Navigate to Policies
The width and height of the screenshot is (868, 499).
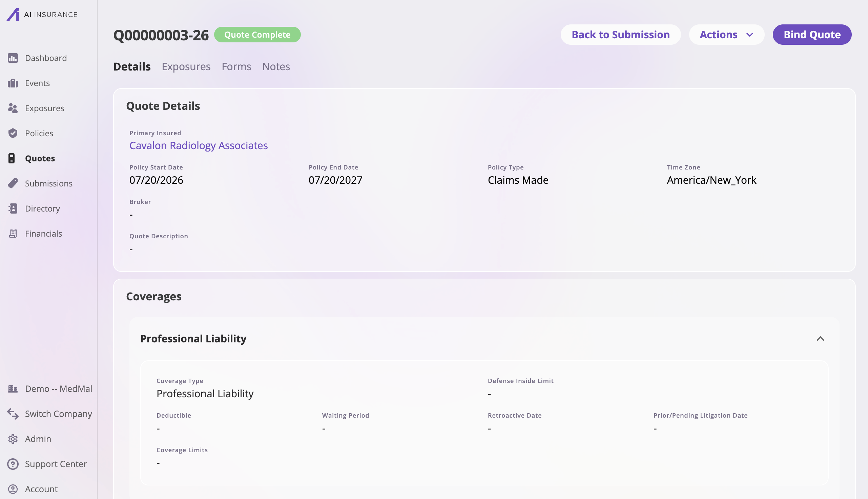click(39, 133)
